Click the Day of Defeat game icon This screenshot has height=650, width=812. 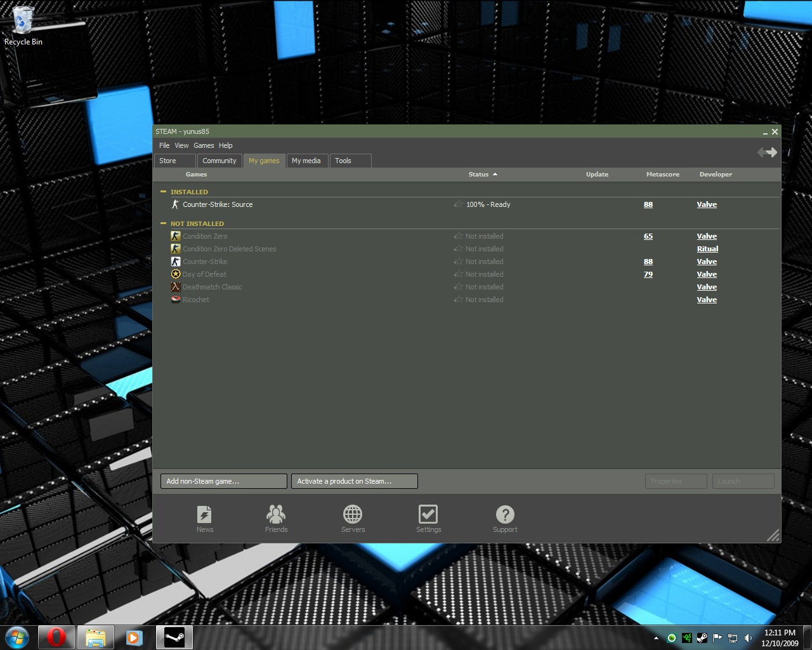[x=176, y=274]
